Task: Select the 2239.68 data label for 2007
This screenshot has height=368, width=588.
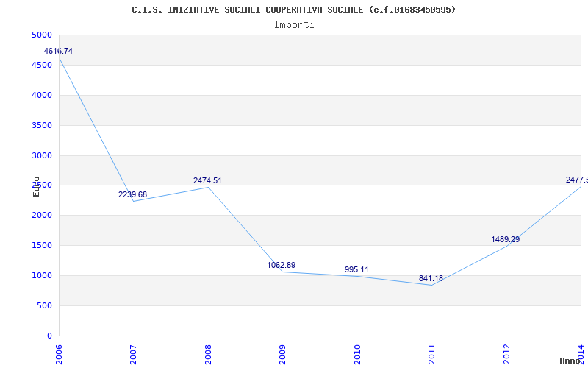Action: click(x=133, y=194)
